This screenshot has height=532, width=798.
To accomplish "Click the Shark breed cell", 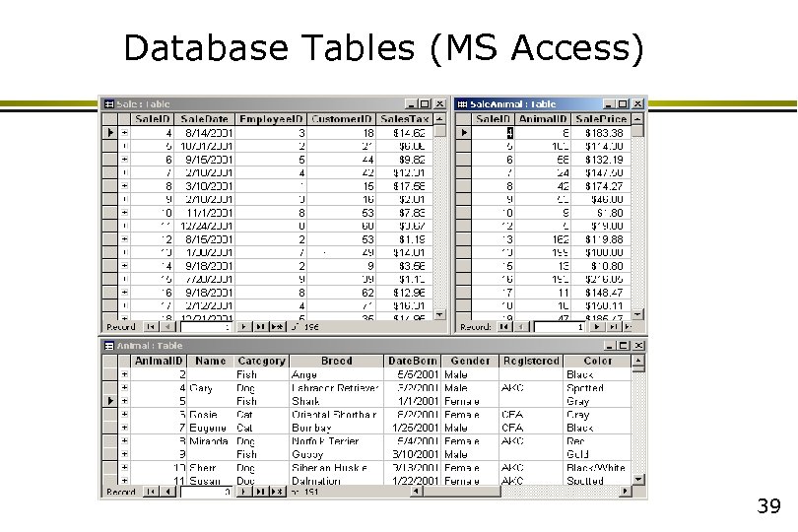I will click(336, 401).
